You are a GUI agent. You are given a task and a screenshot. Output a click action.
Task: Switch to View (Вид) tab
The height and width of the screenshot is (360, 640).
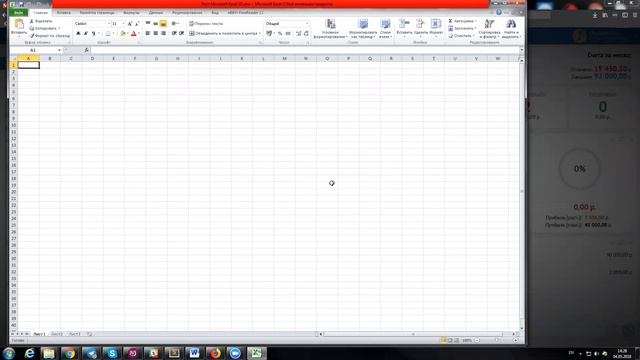(x=215, y=13)
